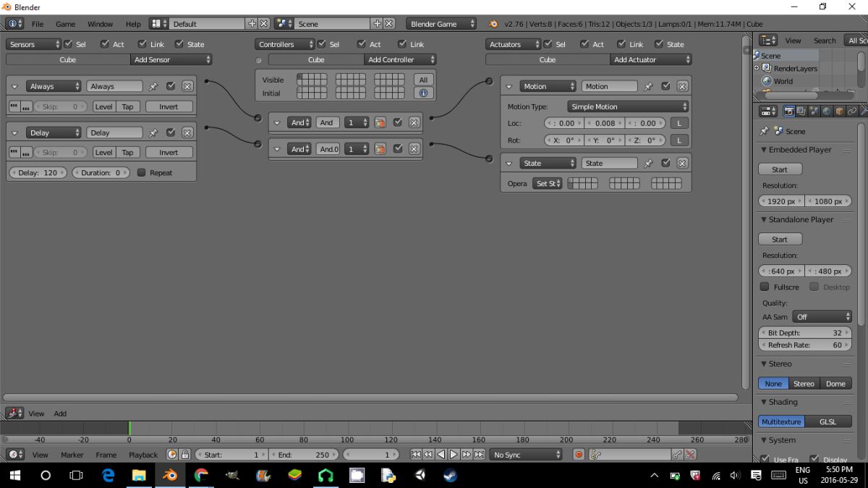
Task: Toggle the timeline range lock icon
Action: pos(184,455)
